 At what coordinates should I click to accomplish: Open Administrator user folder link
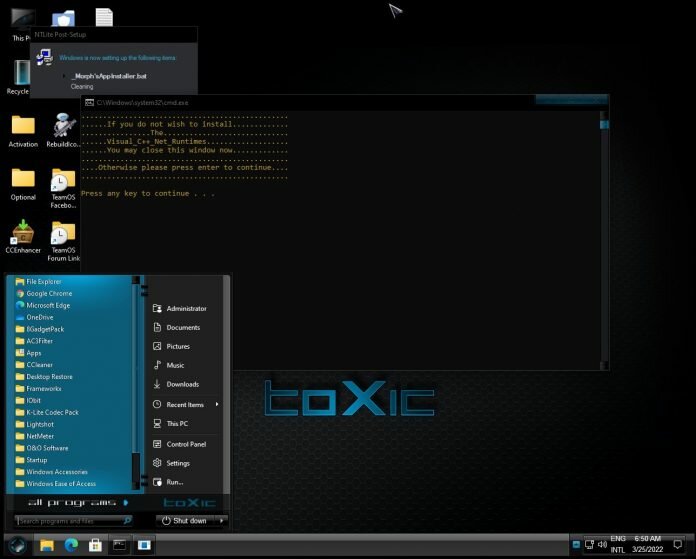pyautogui.click(x=179, y=309)
